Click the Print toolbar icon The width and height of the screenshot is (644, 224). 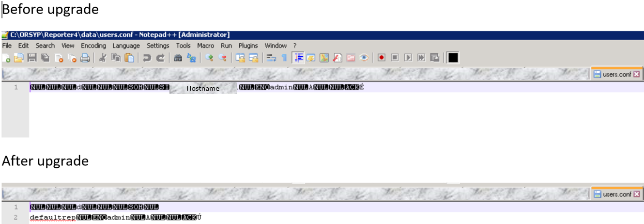pos(85,58)
